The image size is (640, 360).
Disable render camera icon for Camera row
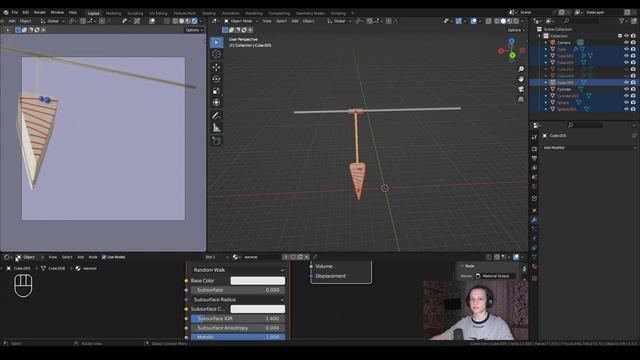click(633, 42)
